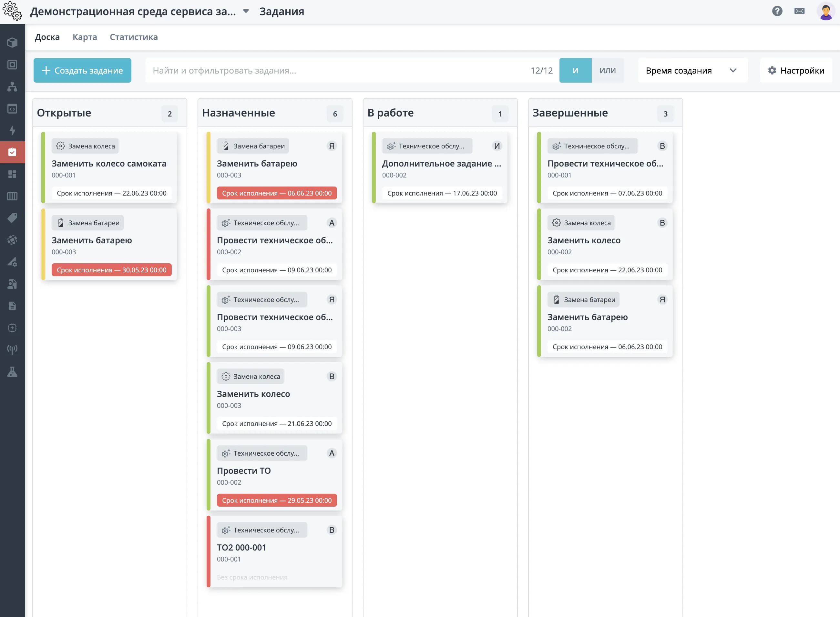Click the Создать задание button
This screenshot has height=617, width=840.
click(82, 70)
